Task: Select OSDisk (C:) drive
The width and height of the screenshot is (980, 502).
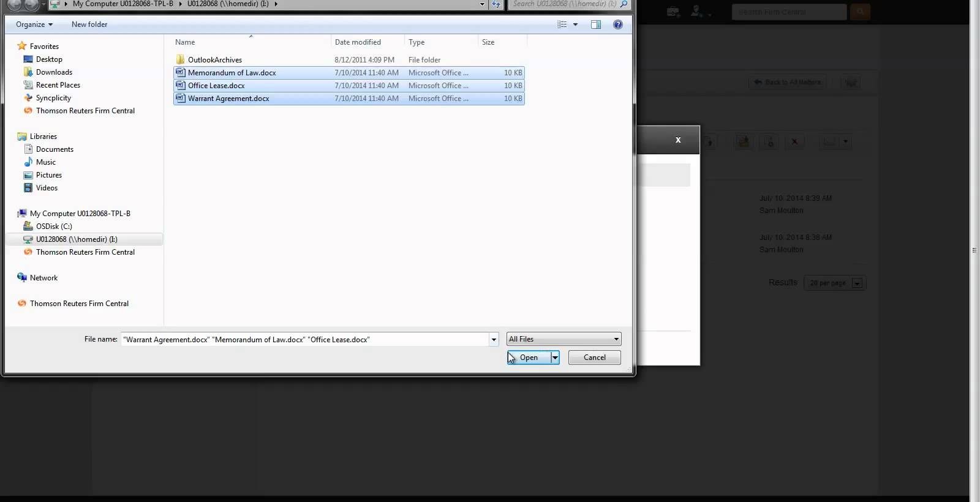Action: (54, 227)
